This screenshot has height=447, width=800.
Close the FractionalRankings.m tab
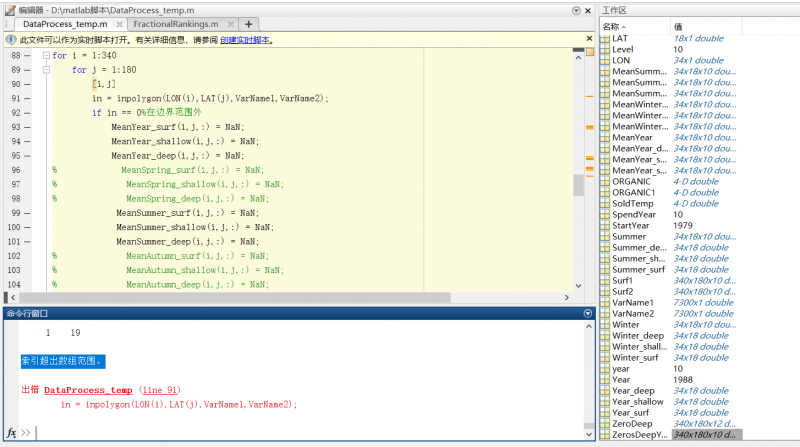pos(229,24)
